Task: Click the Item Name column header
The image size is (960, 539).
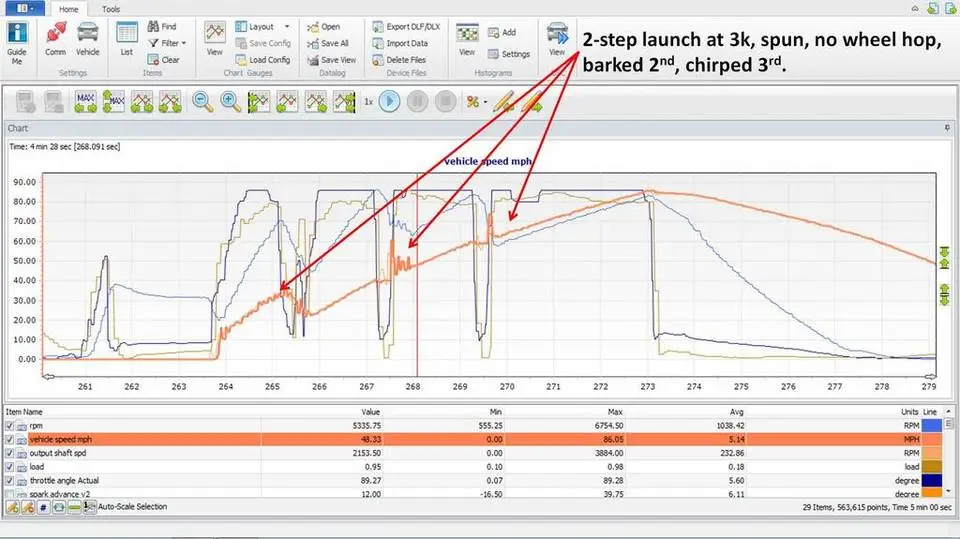Action: click(x=24, y=412)
